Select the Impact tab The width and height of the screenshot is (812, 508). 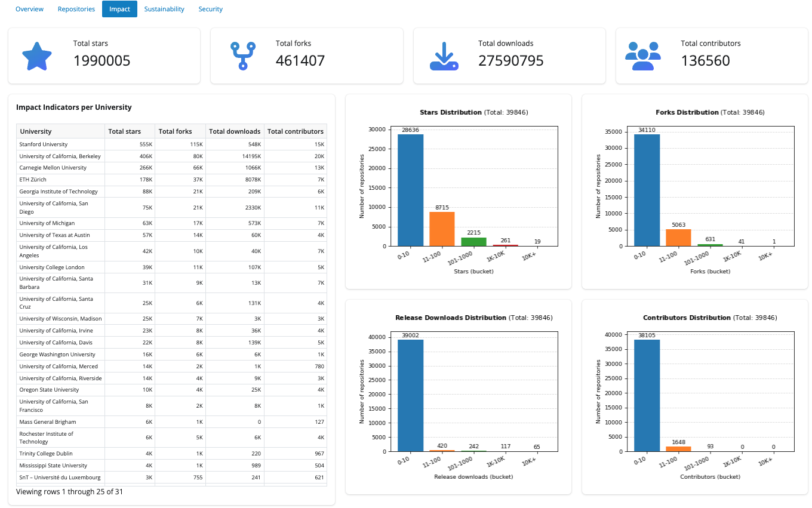[119, 9]
